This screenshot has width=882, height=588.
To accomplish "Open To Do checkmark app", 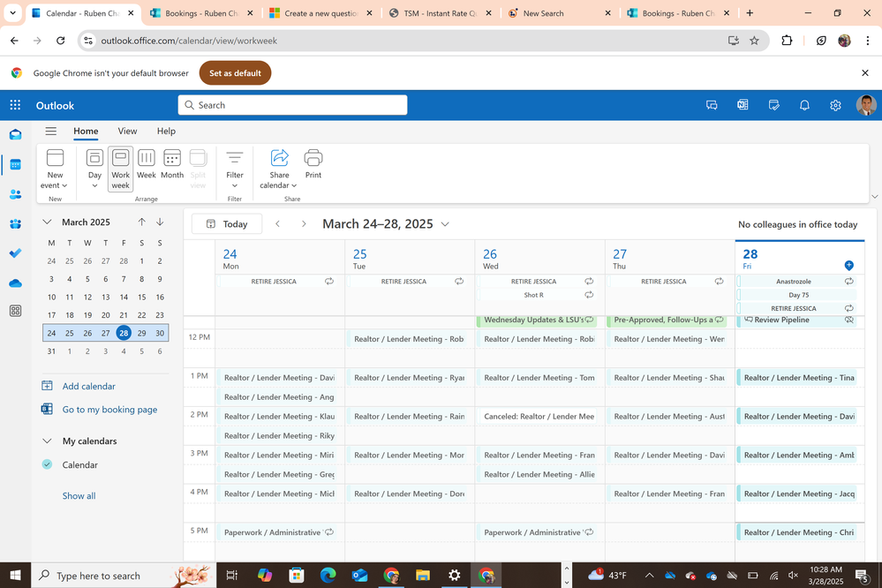I will [x=15, y=253].
